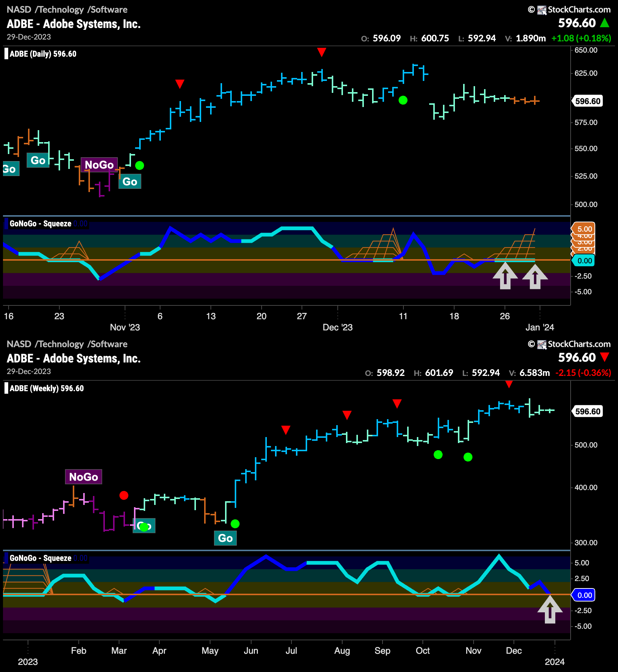Image resolution: width=618 pixels, height=672 pixels.
Task: Click the Oct label on the weekly time axis
Action: coord(423,651)
